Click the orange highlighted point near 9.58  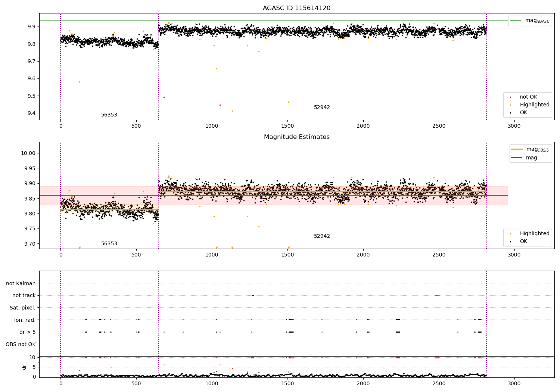point(80,82)
